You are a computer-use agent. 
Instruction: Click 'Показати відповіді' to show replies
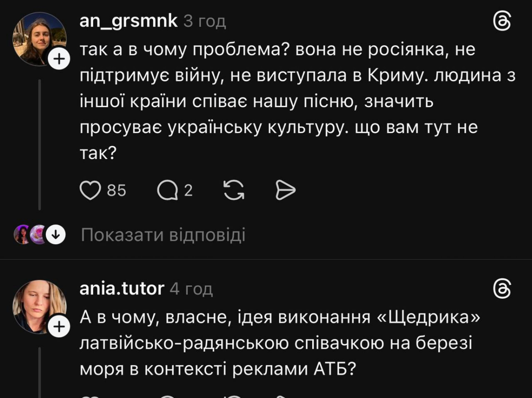coord(163,235)
